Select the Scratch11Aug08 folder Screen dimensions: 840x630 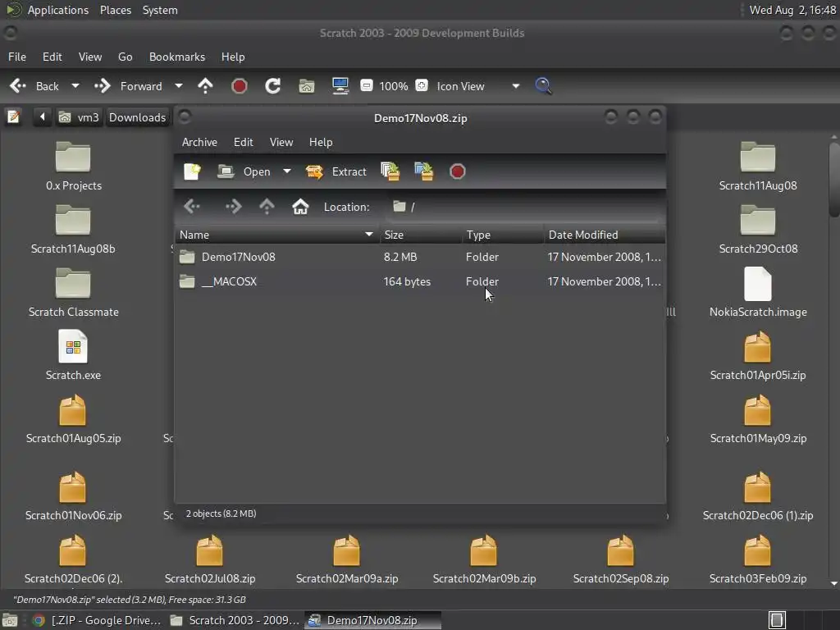point(757,166)
